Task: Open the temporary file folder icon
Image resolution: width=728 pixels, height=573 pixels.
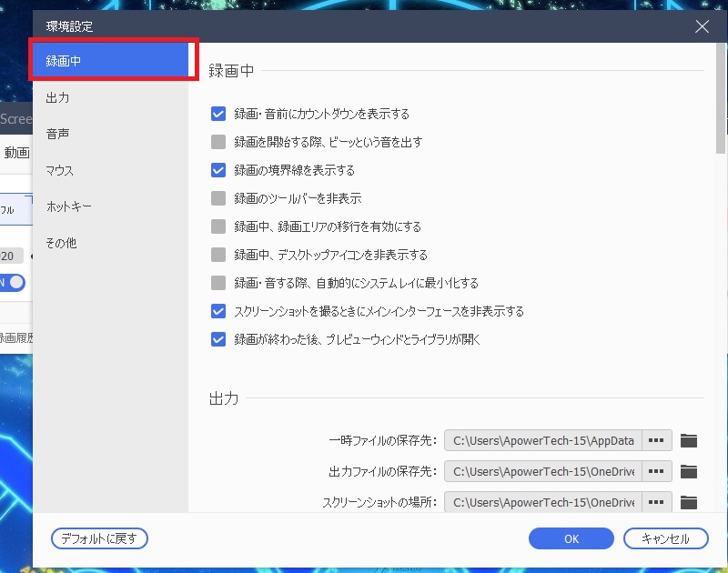Action: 689,440
